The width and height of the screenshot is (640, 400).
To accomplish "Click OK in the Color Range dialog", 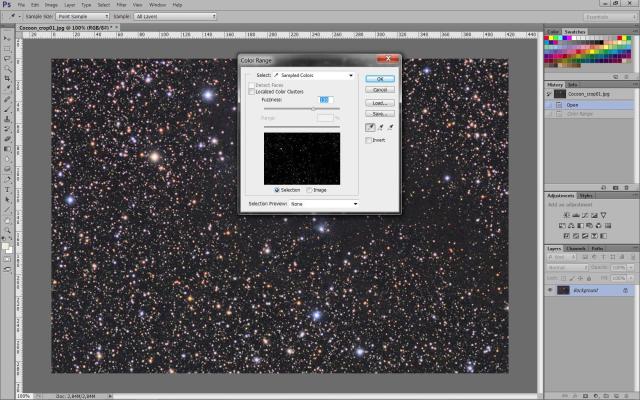I will point(379,78).
